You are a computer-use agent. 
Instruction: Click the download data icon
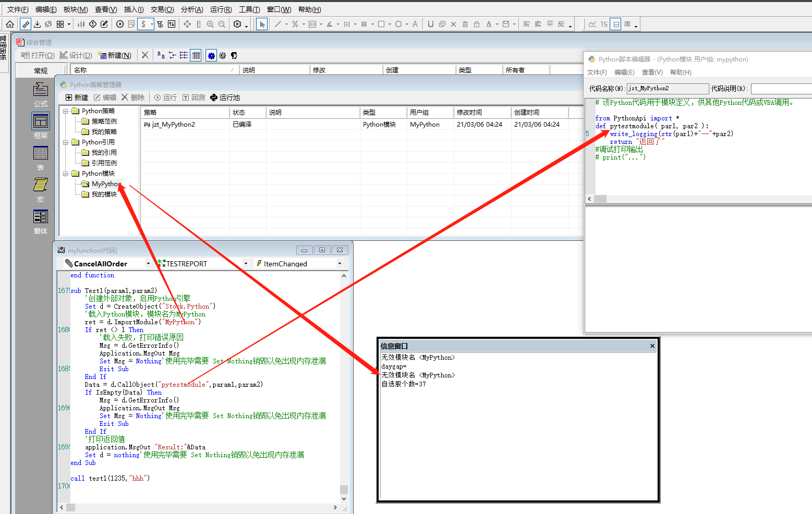point(37,24)
